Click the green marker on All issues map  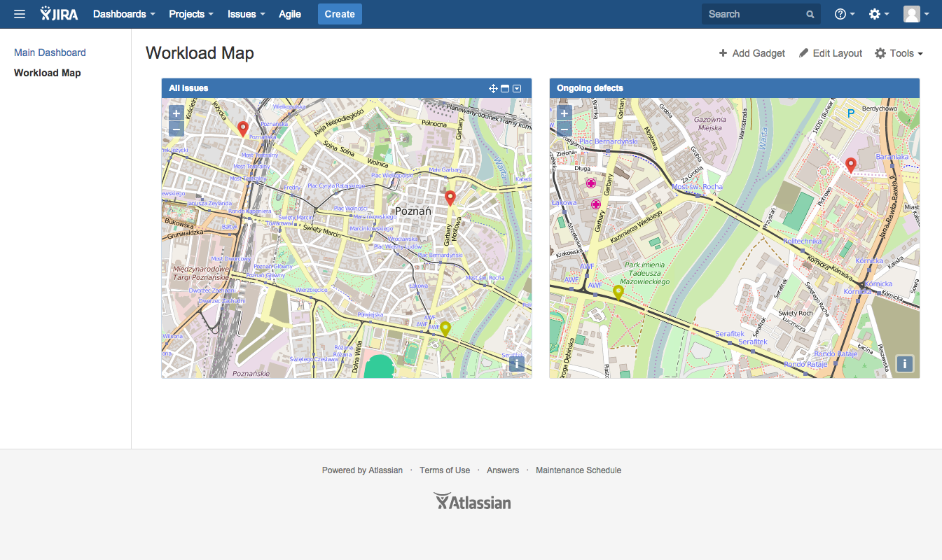coord(445,329)
